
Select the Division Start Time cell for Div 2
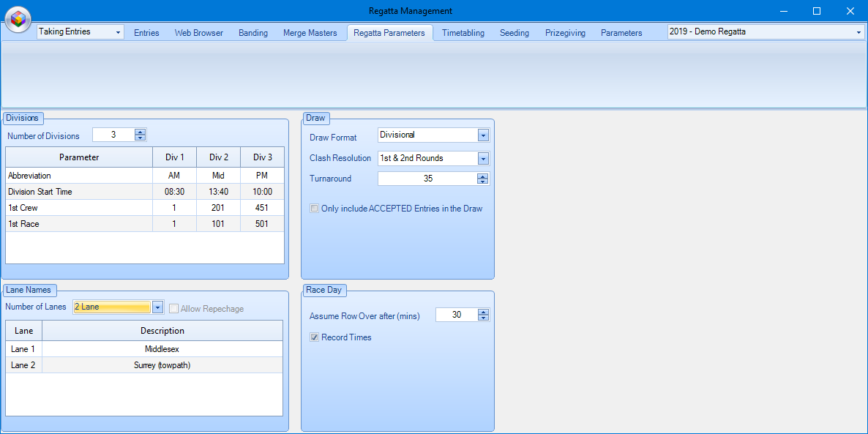217,191
